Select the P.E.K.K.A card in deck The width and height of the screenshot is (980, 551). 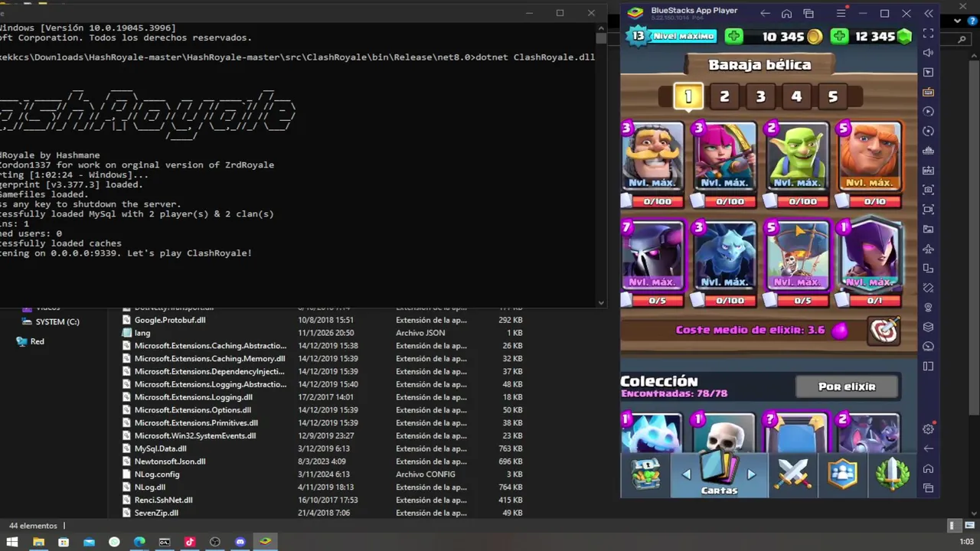pyautogui.click(x=652, y=256)
